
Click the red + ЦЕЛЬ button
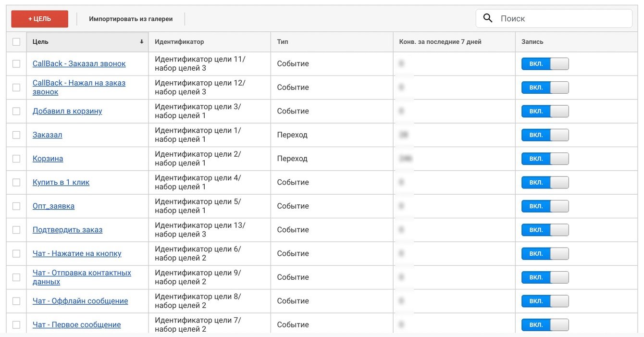tap(39, 19)
